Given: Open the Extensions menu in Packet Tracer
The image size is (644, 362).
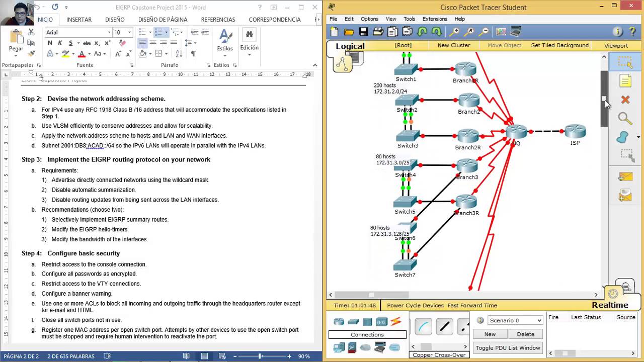Looking at the screenshot, I should tap(435, 19).
